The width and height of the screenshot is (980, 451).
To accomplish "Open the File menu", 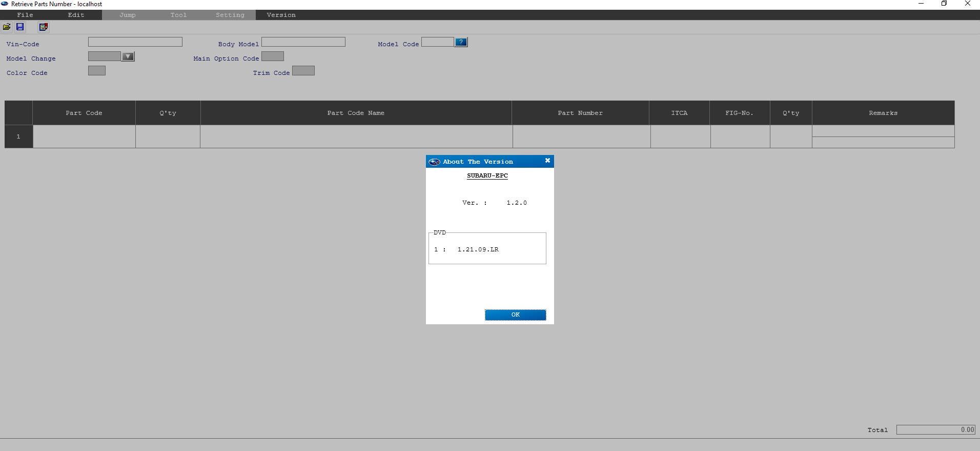I will point(25,15).
